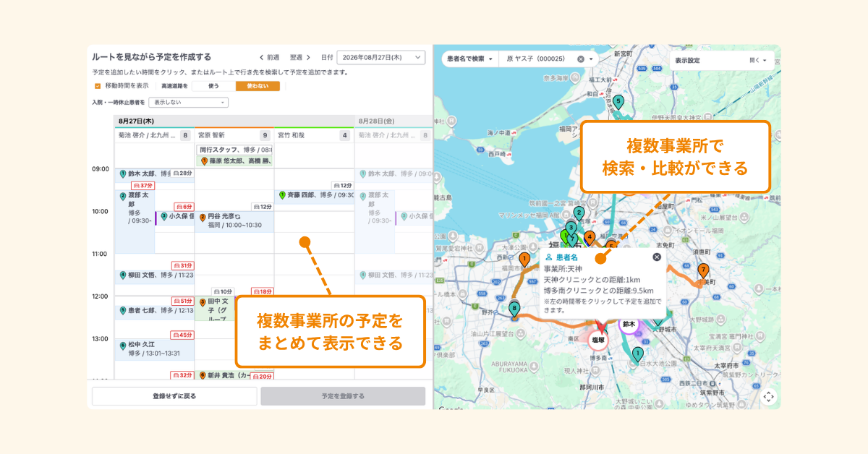Click the red 20分 travel time badge
Screen dimensions: 868x454
(x=262, y=376)
